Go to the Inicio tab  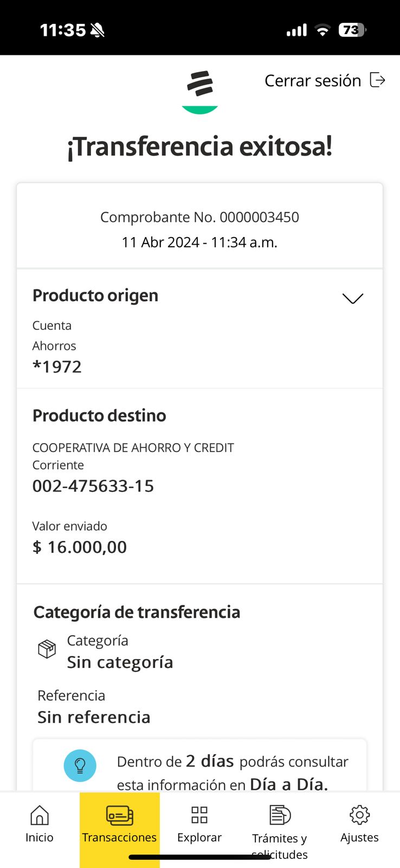[40, 825]
